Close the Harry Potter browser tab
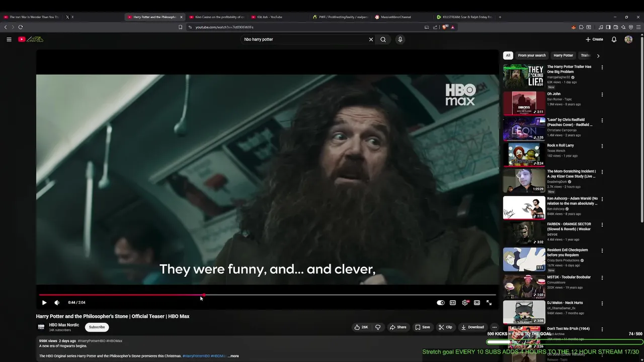The image size is (644, 362). pos(181,17)
